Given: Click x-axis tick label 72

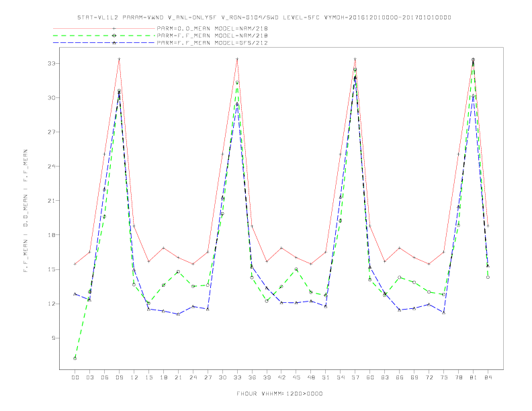Looking at the screenshot, I should click(x=429, y=377).
